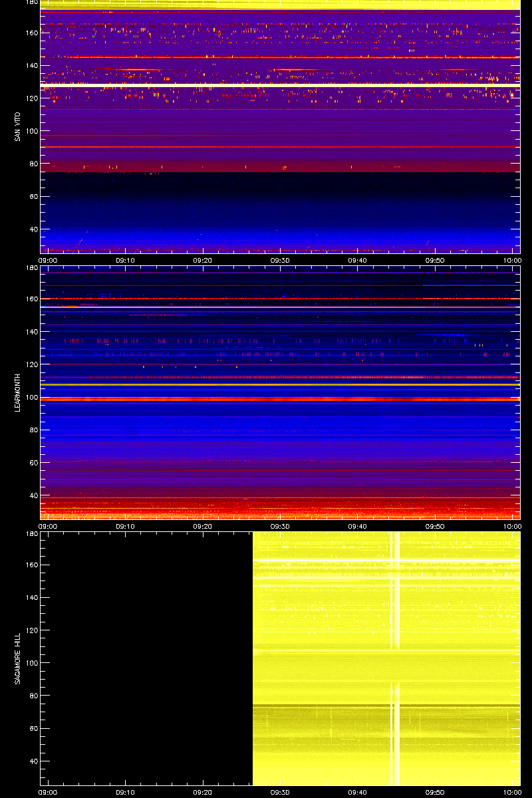The image size is (532, 798).
Task: Pick the 09:30 tick under Sagamore Hill panel
Action: click(281, 792)
